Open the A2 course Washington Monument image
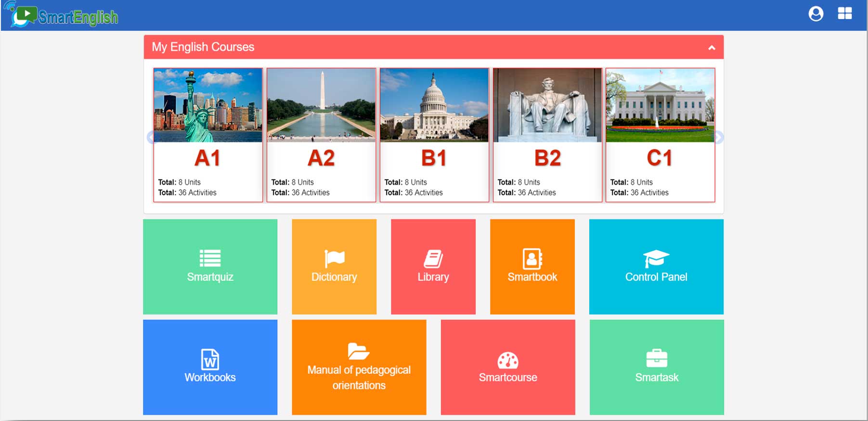868x421 pixels. (x=321, y=105)
